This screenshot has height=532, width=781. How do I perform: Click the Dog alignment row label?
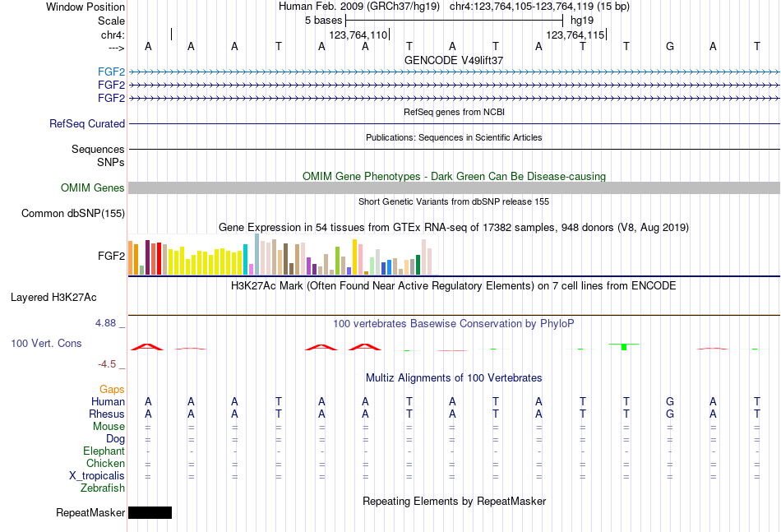(x=116, y=439)
